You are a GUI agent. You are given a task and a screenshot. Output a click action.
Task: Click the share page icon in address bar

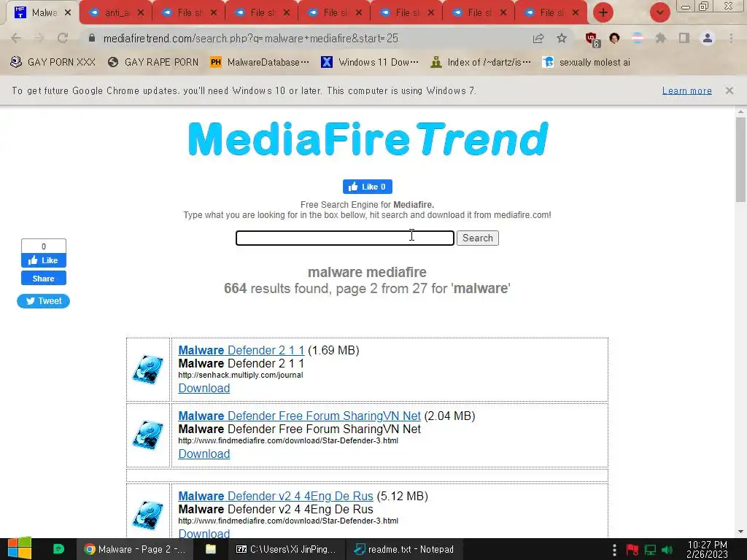(x=538, y=38)
